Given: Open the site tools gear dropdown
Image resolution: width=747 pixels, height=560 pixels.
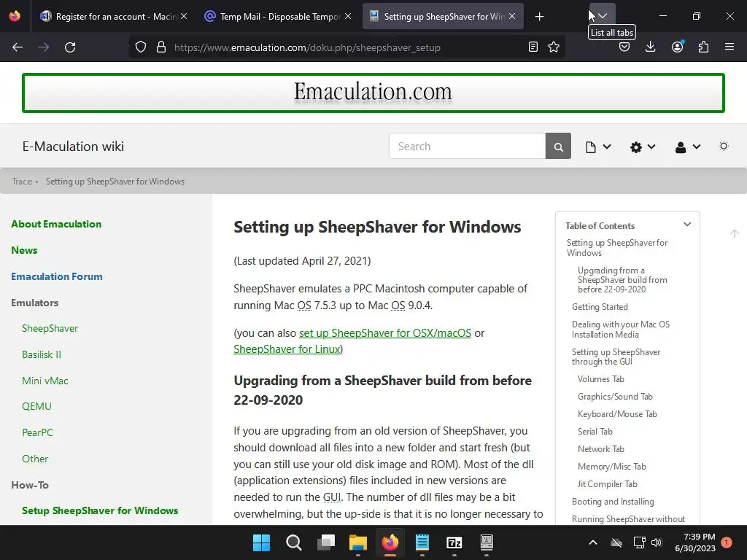Looking at the screenshot, I should click(x=643, y=147).
